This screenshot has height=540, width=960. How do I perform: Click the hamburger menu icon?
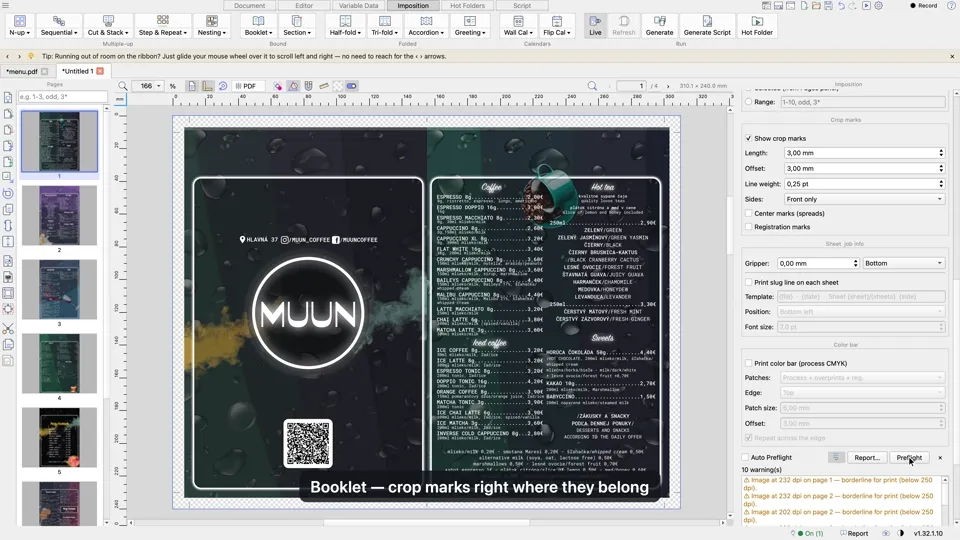pyautogui.click(x=6, y=6)
